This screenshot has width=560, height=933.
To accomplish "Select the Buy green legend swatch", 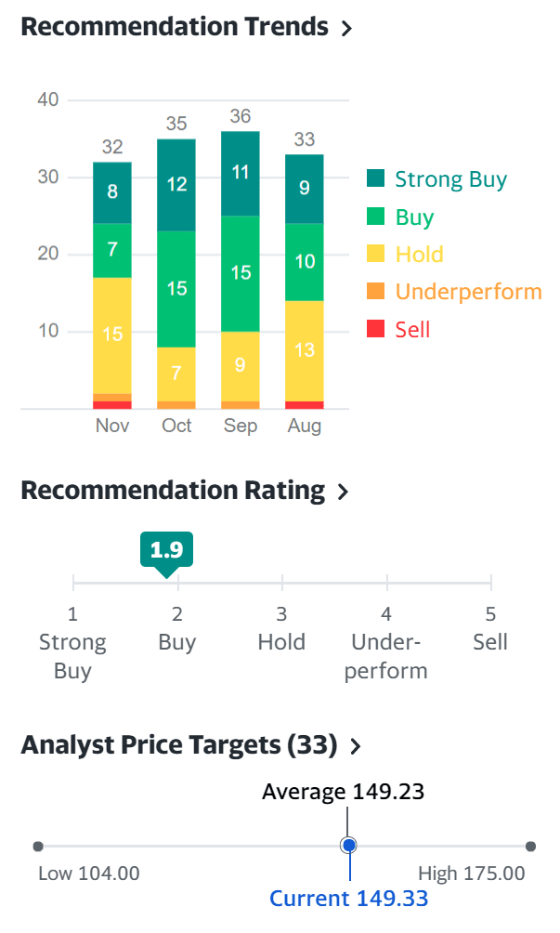I will (x=375, y=217).
